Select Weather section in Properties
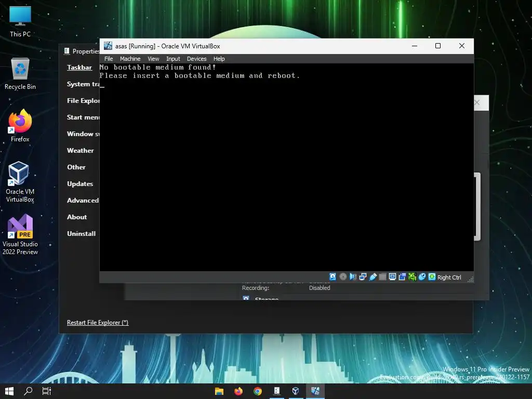The height and width of the screenshot is (399, 532). 81,150
